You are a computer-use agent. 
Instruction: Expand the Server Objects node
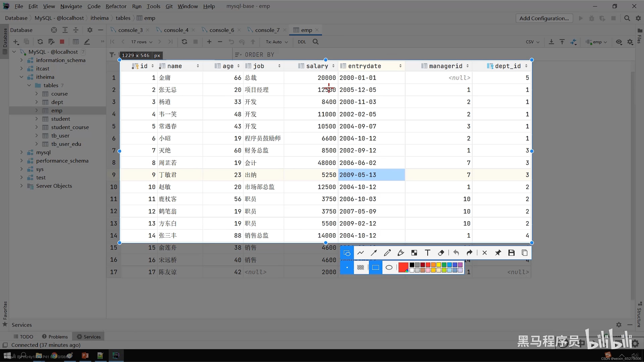[x=22, y=186]
